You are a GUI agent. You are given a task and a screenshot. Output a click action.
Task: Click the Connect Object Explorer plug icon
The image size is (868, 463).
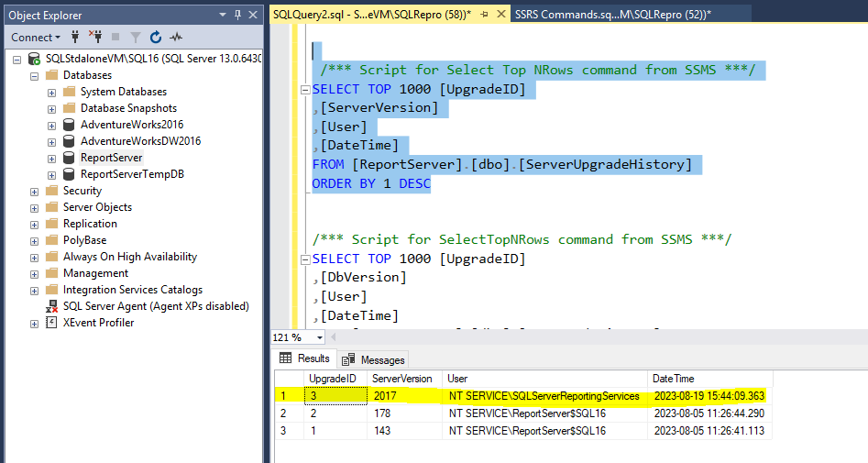click(x=75, y=37)
